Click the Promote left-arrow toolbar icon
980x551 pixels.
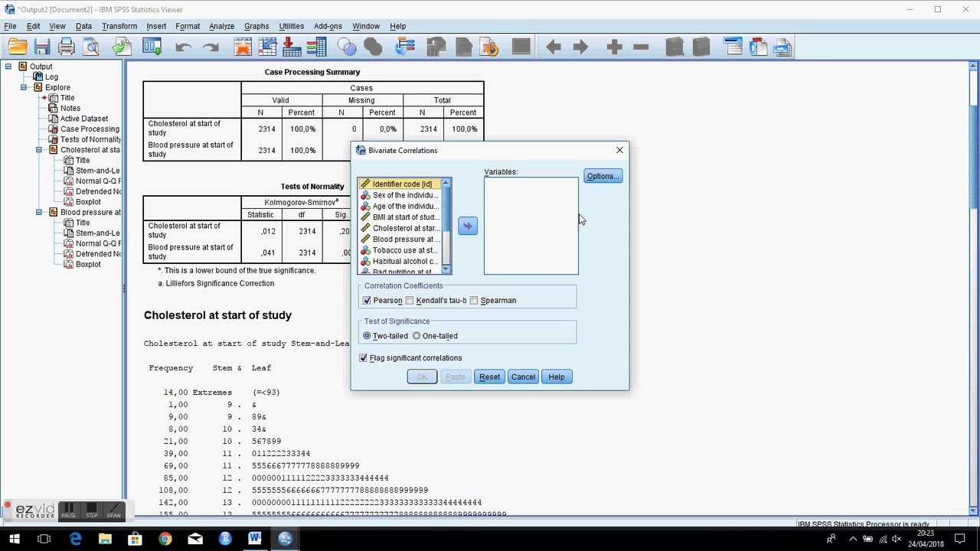(554, 47)
